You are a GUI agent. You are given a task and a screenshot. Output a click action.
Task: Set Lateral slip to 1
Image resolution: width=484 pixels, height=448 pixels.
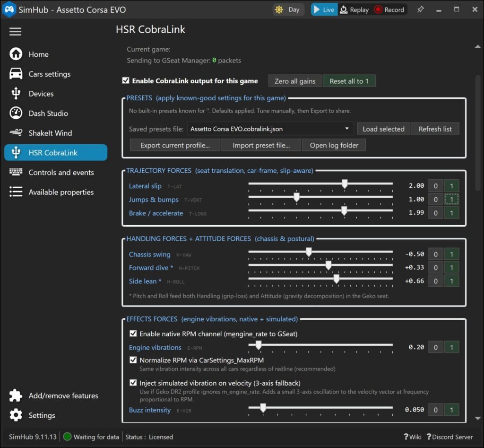tap(451, 186)
